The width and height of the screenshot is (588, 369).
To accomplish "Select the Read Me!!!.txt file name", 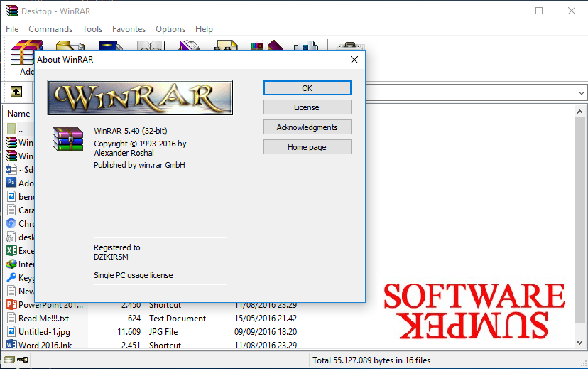I will click(43, 319).
